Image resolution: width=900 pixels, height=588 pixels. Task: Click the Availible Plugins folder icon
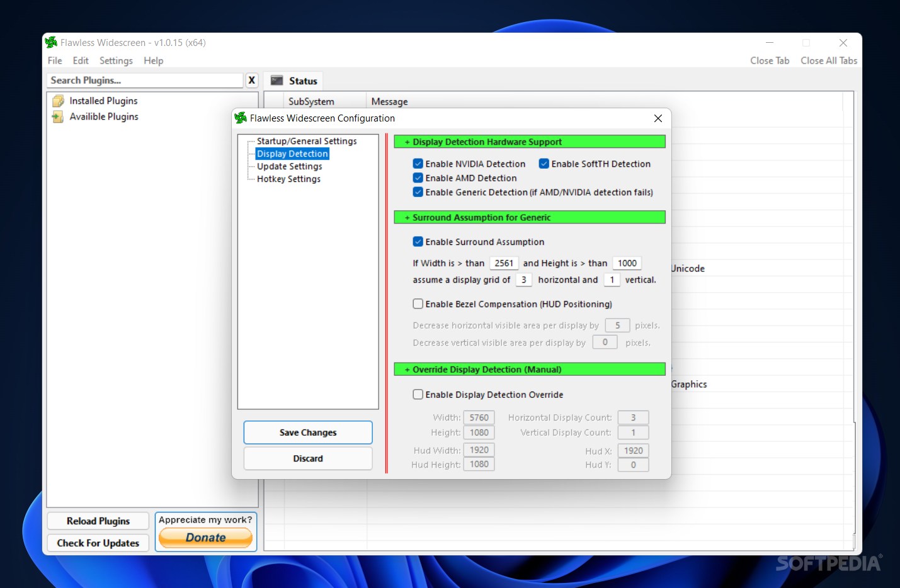[58, 116]
